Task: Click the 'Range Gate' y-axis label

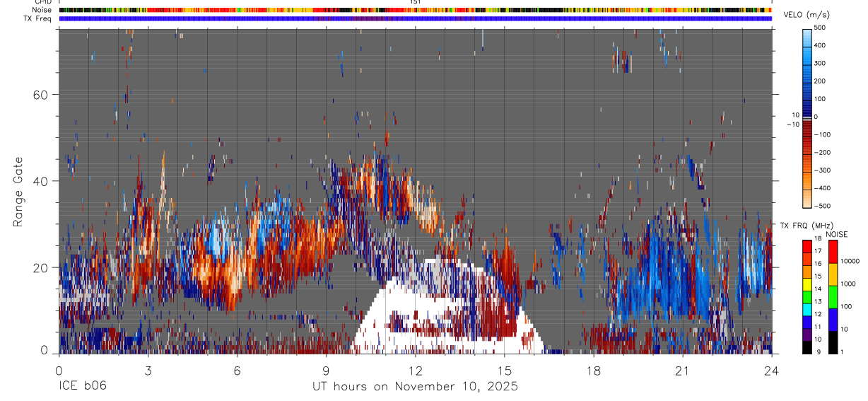Action: (x=19, y=191)
